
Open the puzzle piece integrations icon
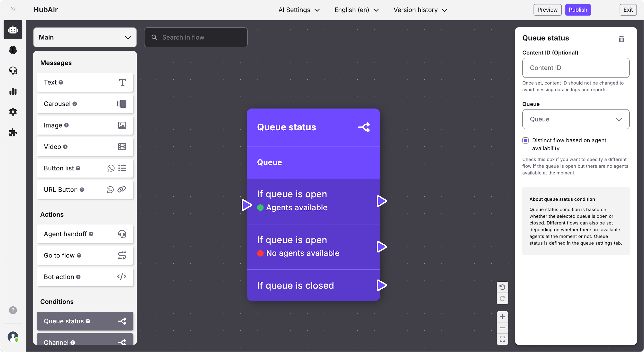13,132
